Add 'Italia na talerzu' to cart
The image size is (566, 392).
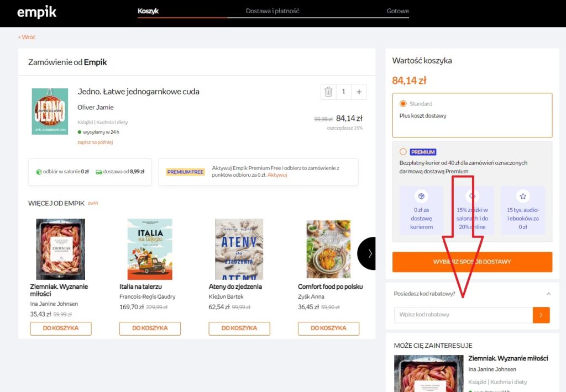(x=150, y=329)
